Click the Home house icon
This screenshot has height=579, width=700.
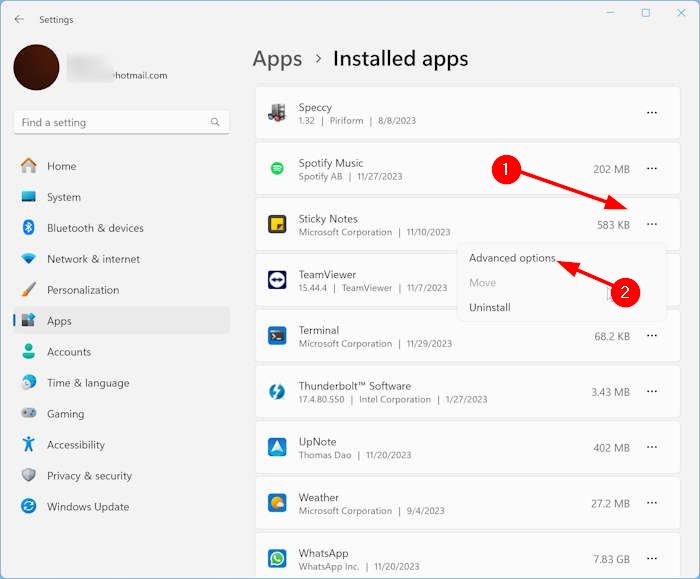coord(29,166)
